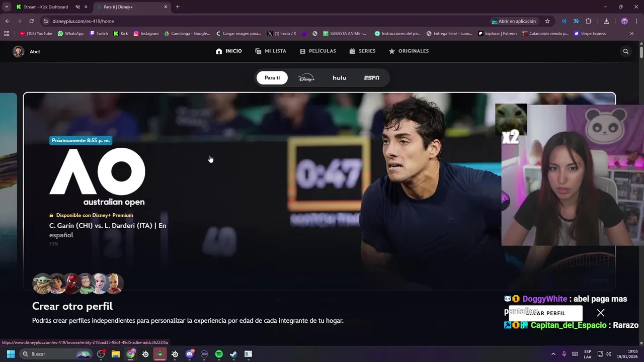
Task: Open browser Downloads icon
Action: (606, 21)
